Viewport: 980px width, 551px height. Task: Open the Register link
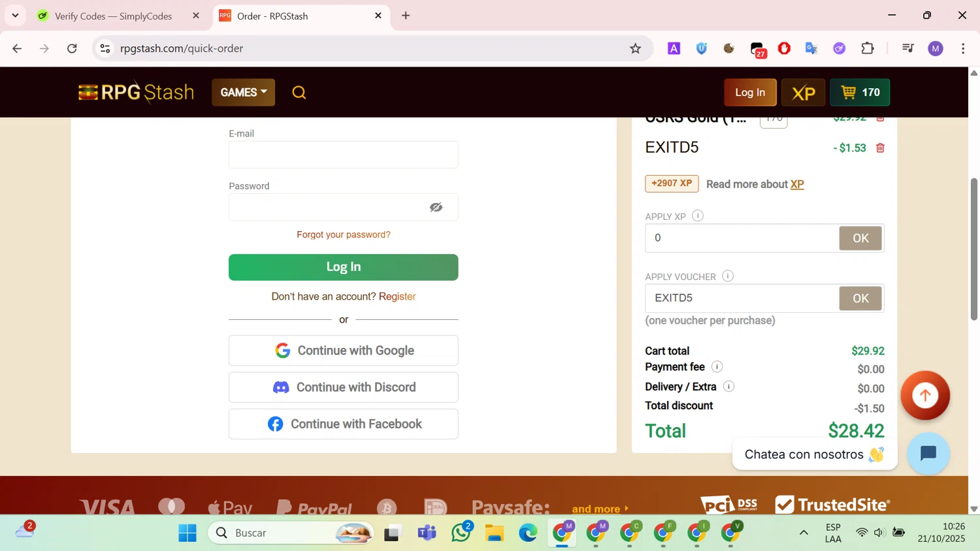coord(397,296)
